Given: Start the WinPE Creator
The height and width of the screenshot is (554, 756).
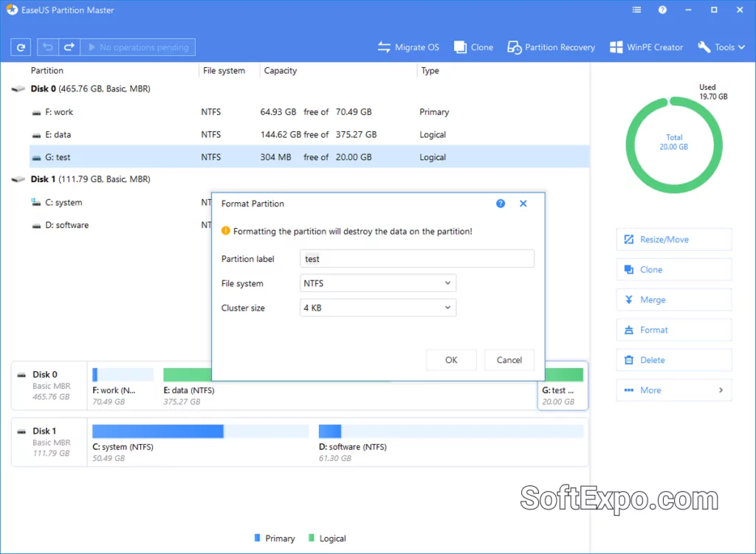Looking at the screenshot, I should pyautogui.click(x=646, y=46).
